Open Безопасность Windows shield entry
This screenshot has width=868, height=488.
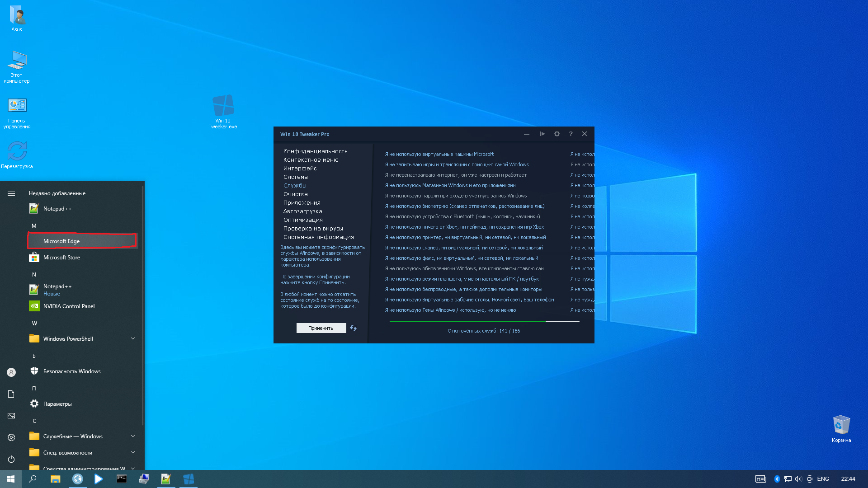point(83,371)
